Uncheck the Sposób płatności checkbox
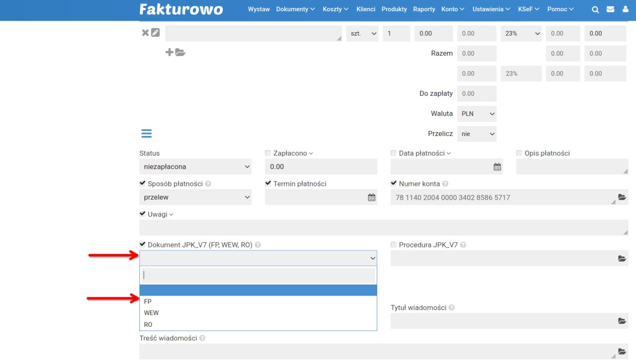636x364 pixels. (x=142, y=183)
